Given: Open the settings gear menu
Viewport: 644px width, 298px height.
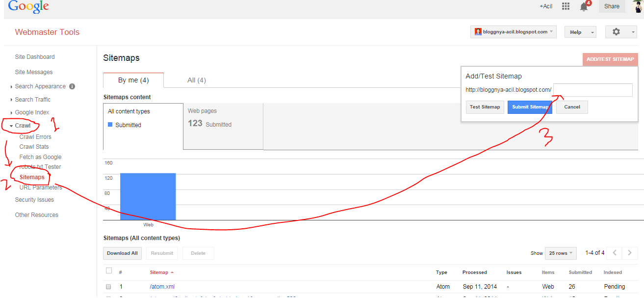Looking at the screenshot, I should tap(621, 32).
